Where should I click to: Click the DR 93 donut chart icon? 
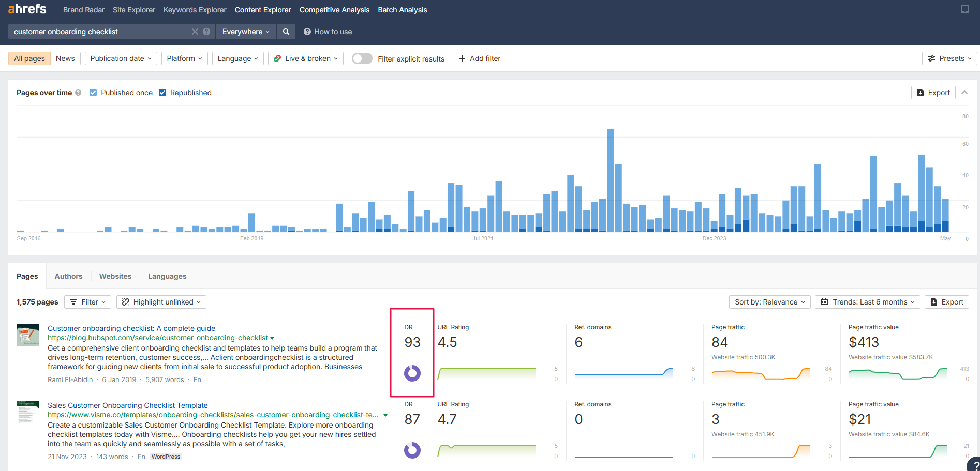pyautogui.click(x=412, y=373)
